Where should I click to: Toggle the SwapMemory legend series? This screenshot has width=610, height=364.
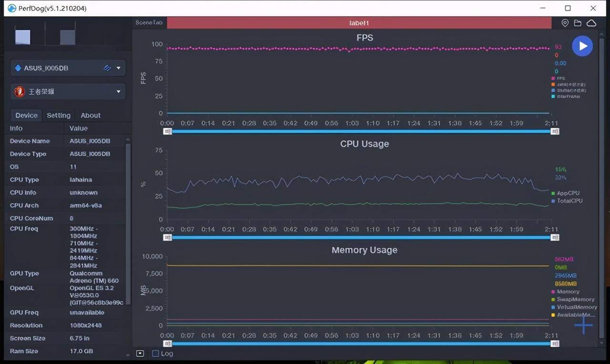coord(575,299)
